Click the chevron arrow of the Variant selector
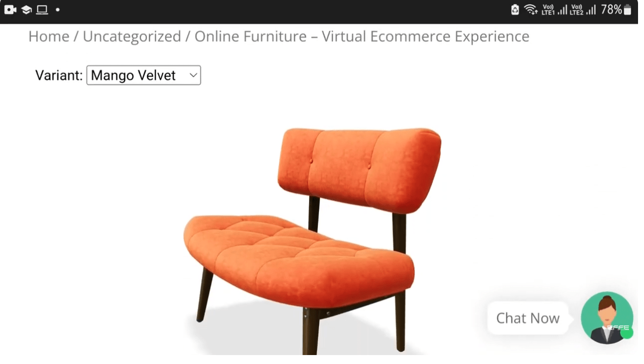 (193, 76)
